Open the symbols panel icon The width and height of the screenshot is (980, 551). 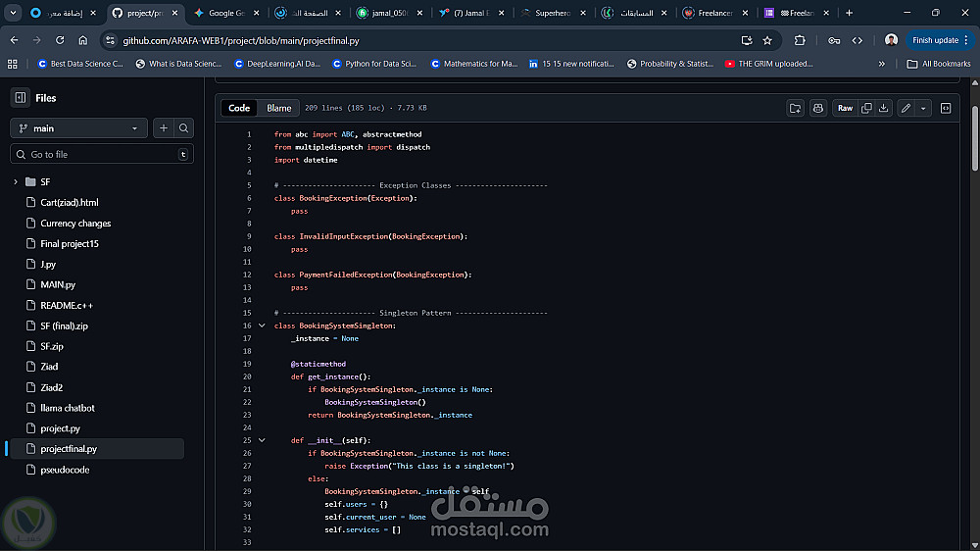point(946,108)
